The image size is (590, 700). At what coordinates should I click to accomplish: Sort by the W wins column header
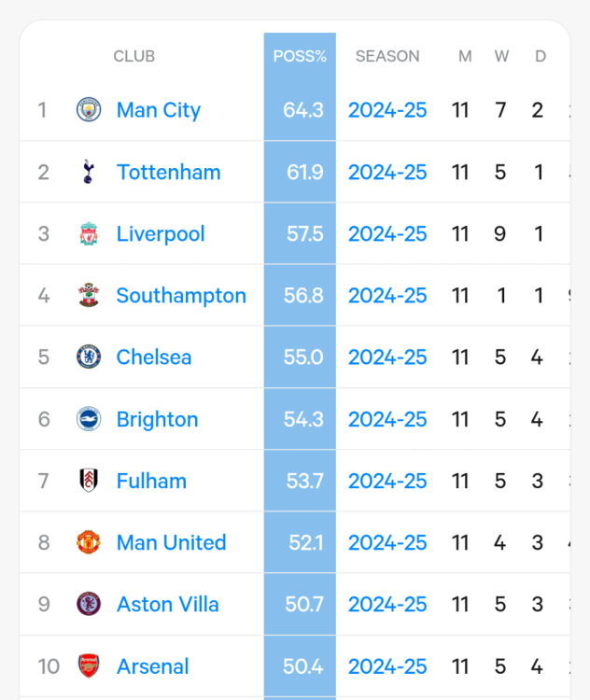[501, 57]
